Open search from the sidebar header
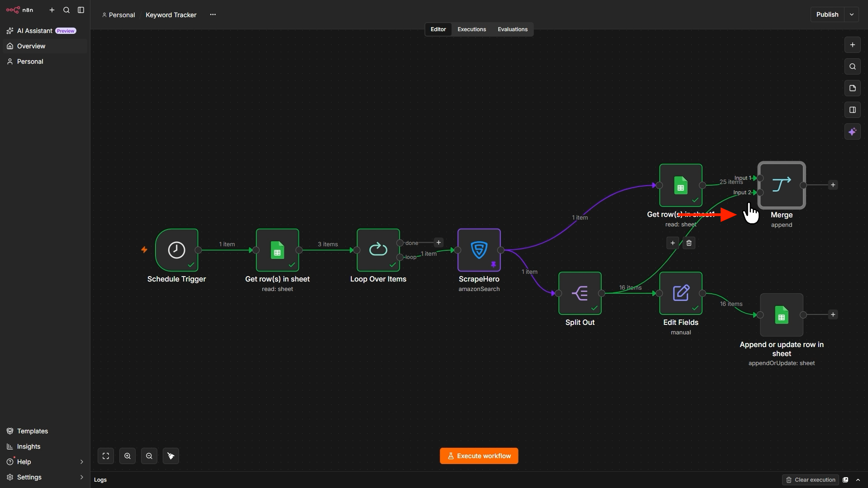The width and height of the screenshot is (868, 488). point(66,10)
